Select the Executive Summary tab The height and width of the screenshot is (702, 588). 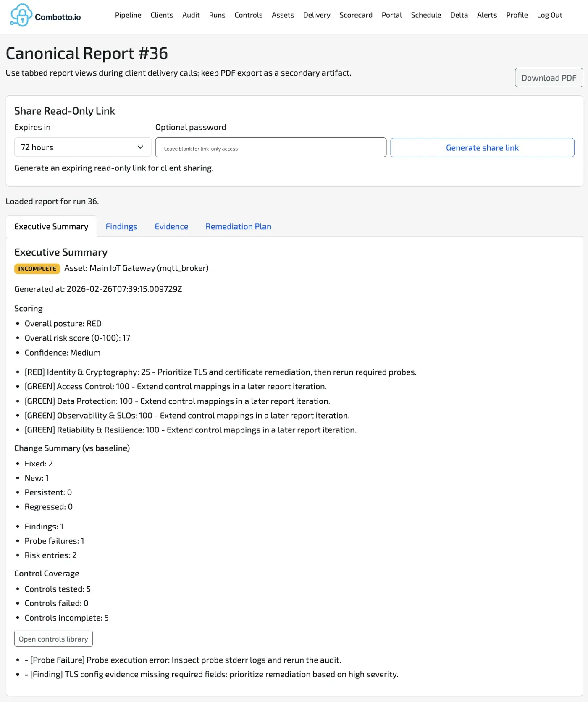[51, 226]
